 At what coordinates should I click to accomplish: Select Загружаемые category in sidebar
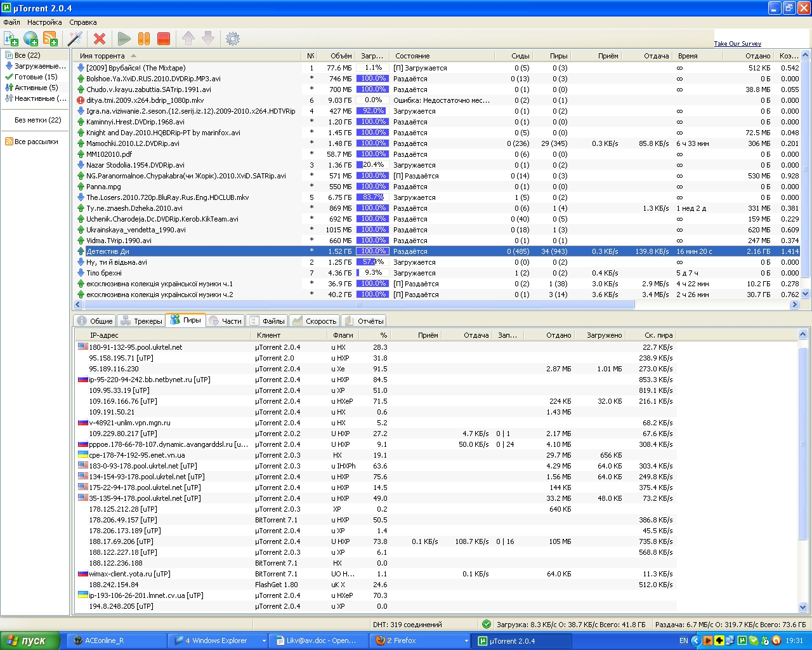(x=36, y=66)
